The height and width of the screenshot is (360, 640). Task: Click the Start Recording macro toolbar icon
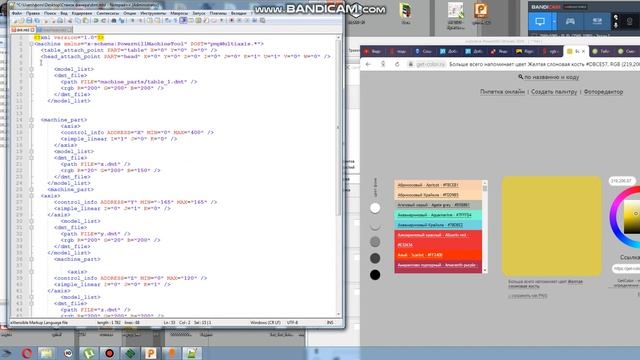click(x=231, y=20)
